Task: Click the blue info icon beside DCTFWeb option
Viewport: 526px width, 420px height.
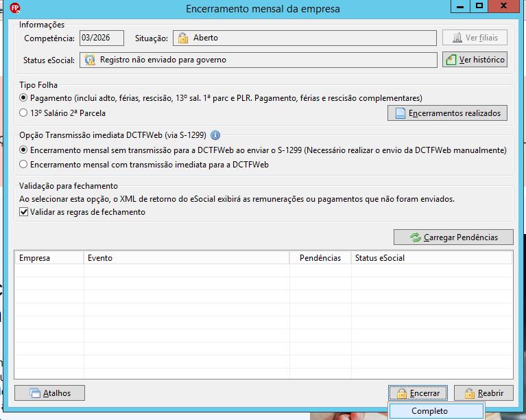Action: [215, 135]
